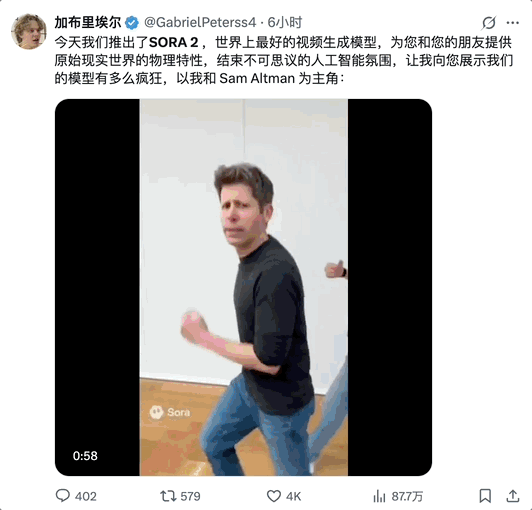Click the display name 加布里埃尔
The width and height of the screenshot is (532, 510).
point(88,22)
